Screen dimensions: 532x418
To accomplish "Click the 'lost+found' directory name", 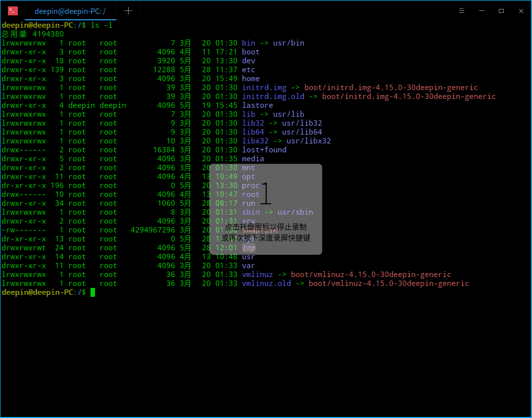I will (264, 150).
